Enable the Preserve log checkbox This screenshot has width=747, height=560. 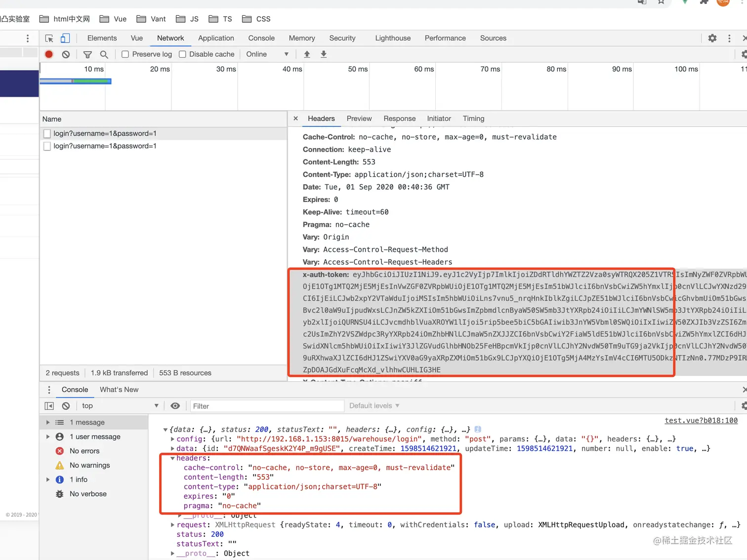(125, 54)
